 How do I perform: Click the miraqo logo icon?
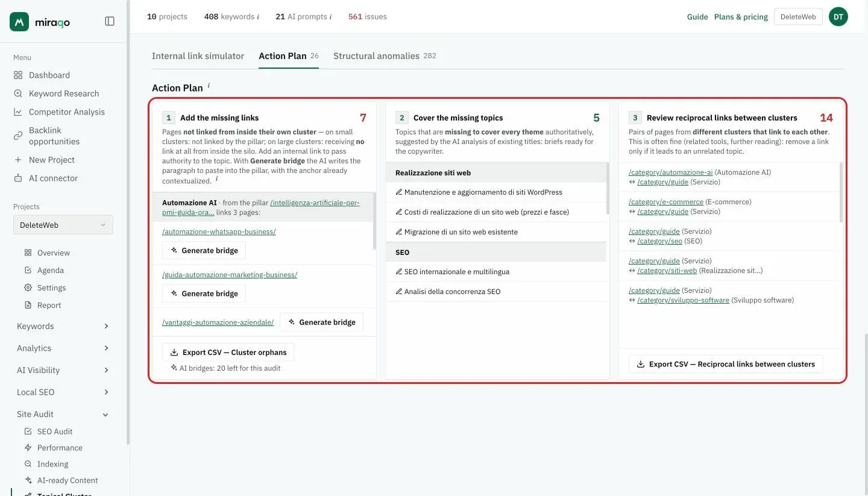tap(19, 22)
